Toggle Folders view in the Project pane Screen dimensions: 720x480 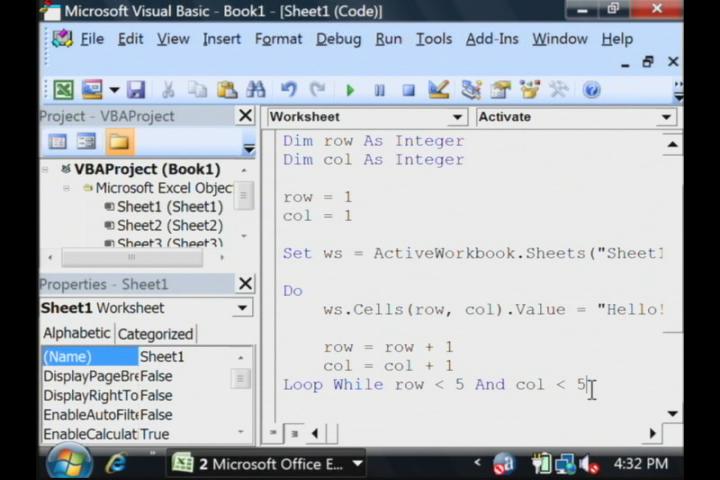[x=118, y=142]
